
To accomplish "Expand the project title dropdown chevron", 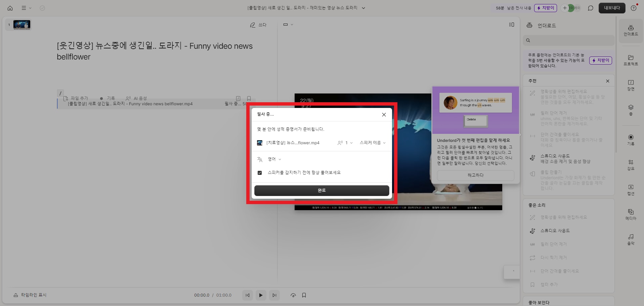I will click(363, 8).
